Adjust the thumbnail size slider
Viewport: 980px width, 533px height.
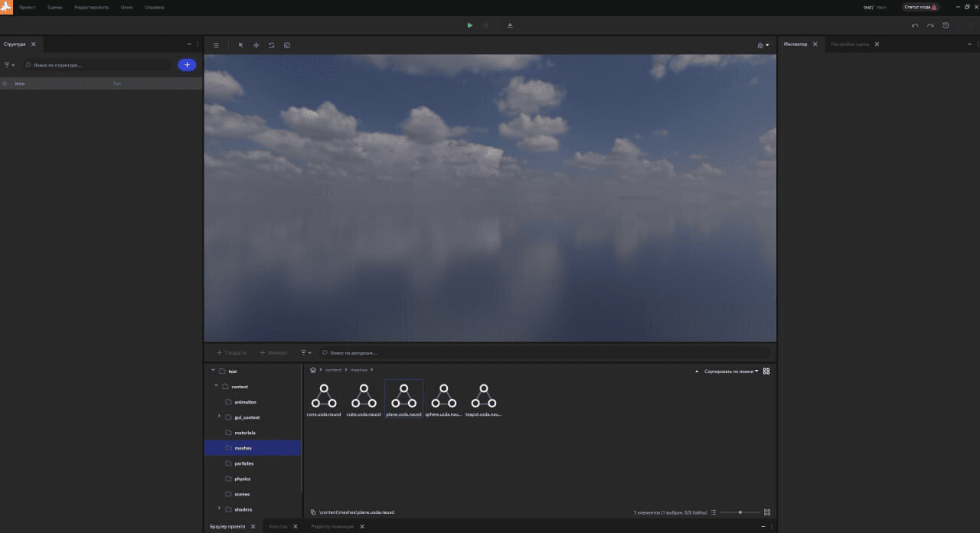point(740,512)
